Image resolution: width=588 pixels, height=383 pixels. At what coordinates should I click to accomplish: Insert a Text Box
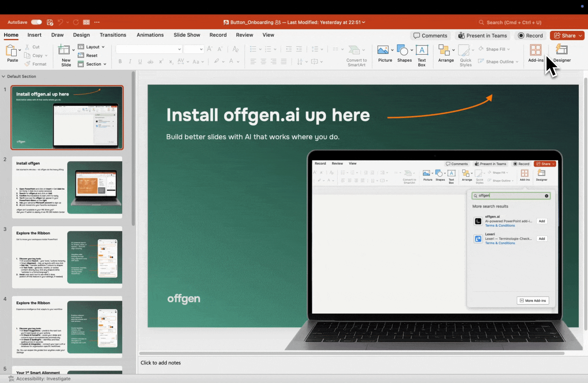[422, 55]
